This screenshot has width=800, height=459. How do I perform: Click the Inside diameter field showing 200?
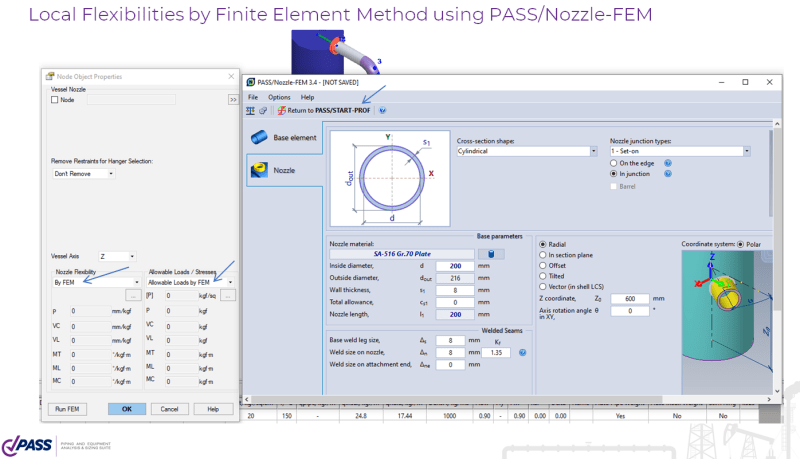coord(455,266)
